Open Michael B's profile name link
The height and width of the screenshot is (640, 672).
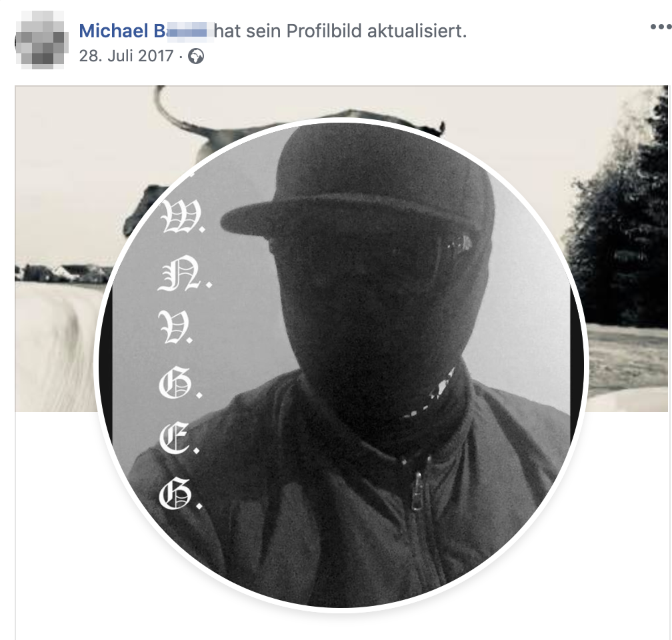145,31
